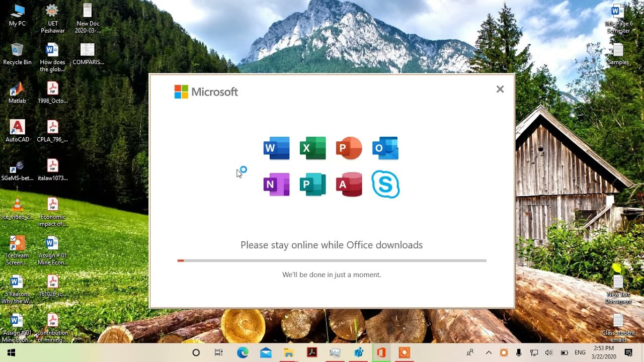Open the network status tray icon
644x362 pixels.
(534, 352)
